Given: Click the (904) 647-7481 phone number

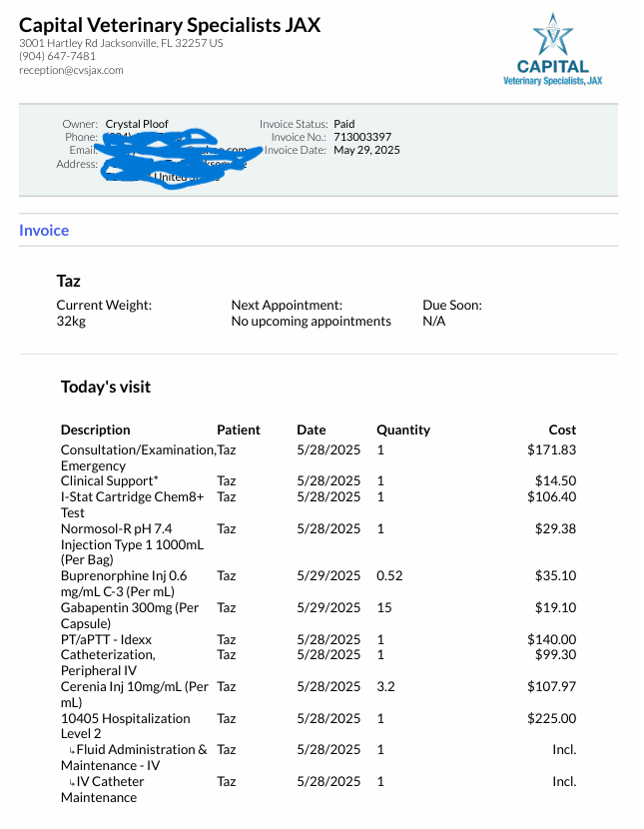Looking at the screenshot, I should 57,57.
